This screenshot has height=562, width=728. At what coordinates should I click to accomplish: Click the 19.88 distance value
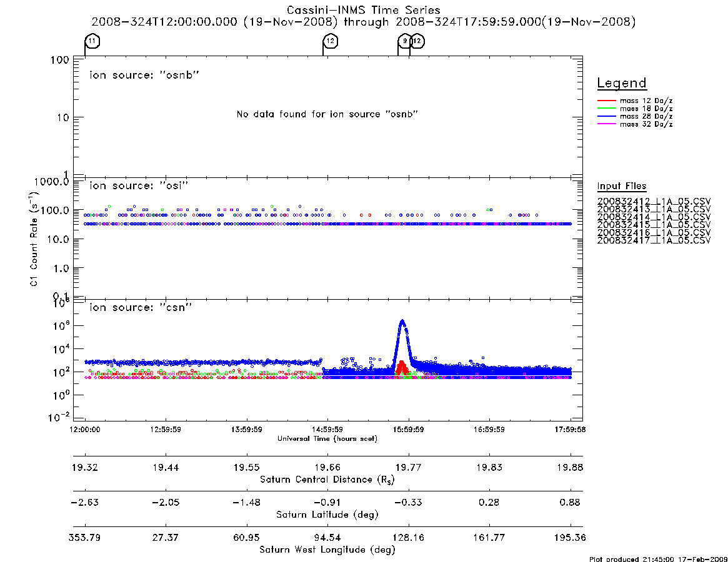(x=570, y=467)
